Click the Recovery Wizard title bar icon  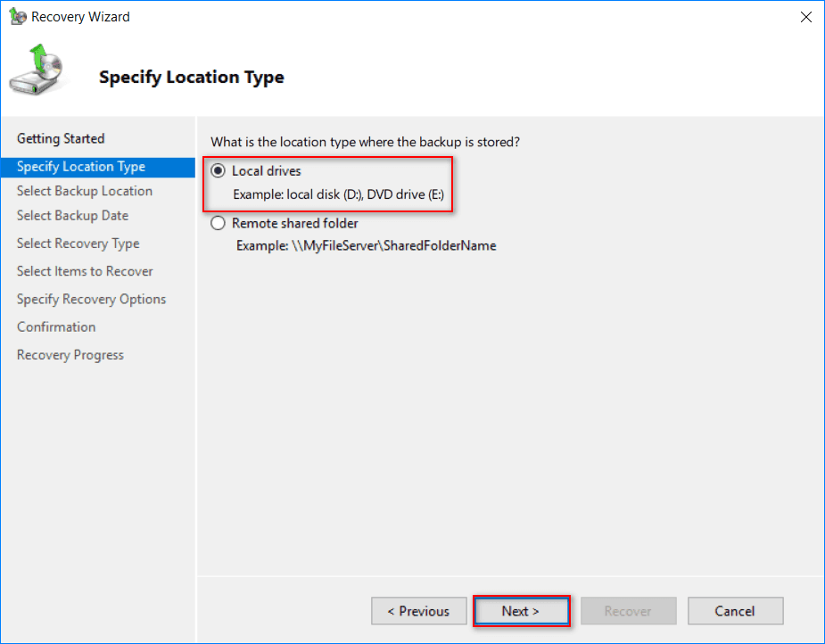pyautogui.click(x=18, y=16)
